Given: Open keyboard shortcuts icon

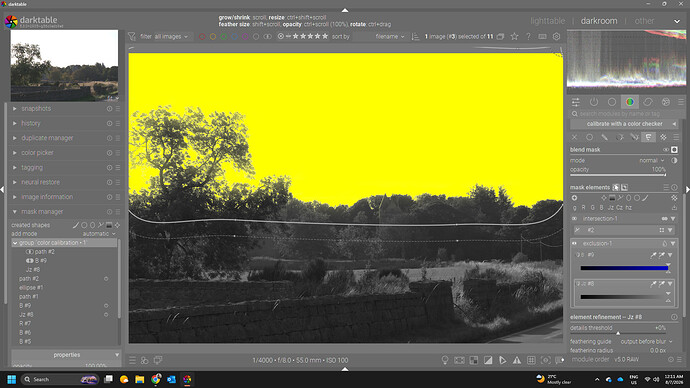Looking at the screenshot, I should coord(543,37).
